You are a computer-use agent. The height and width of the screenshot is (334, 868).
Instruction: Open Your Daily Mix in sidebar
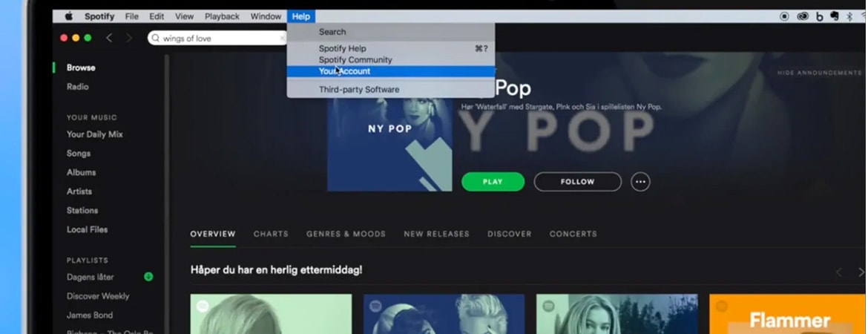94,134
